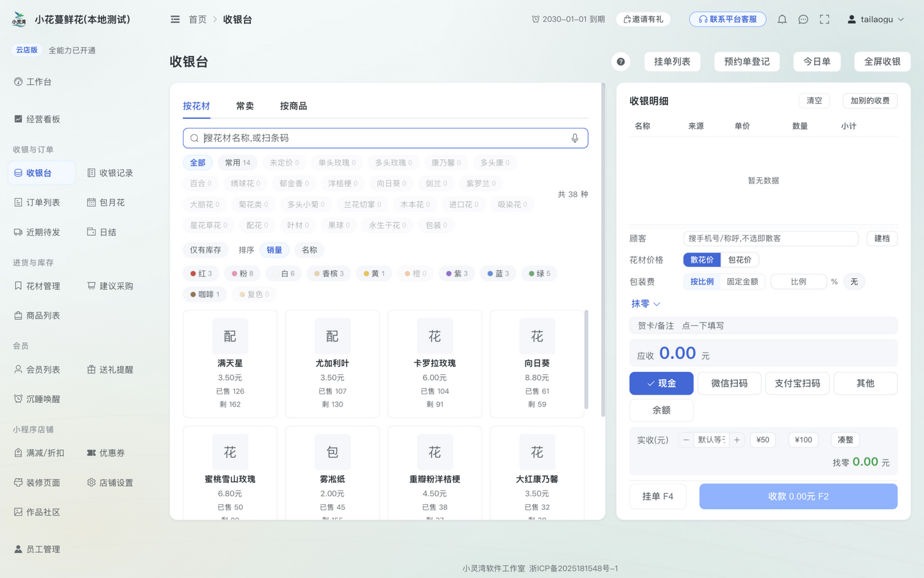
Task: Switch to 按商品 tab
Action: [293, 106]
